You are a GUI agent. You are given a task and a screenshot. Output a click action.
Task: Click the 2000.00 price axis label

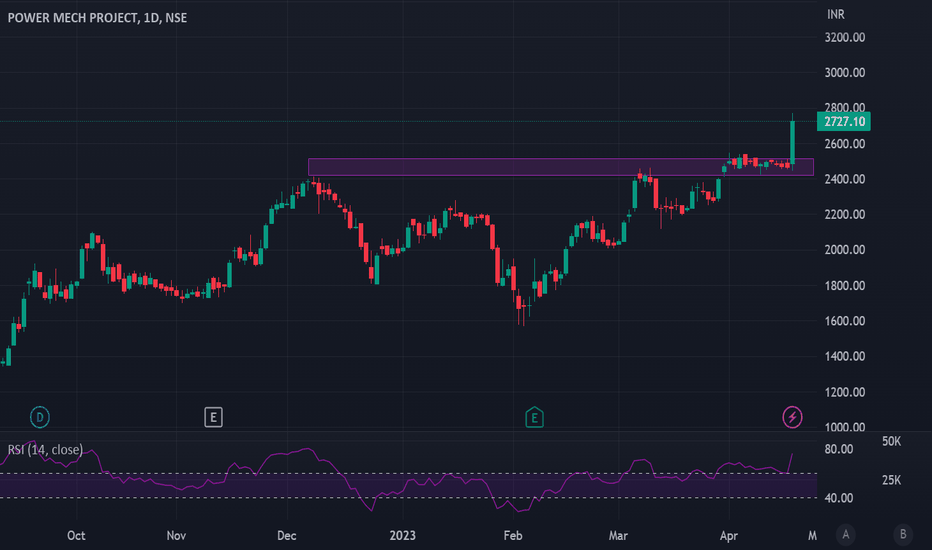coord(845,250)
